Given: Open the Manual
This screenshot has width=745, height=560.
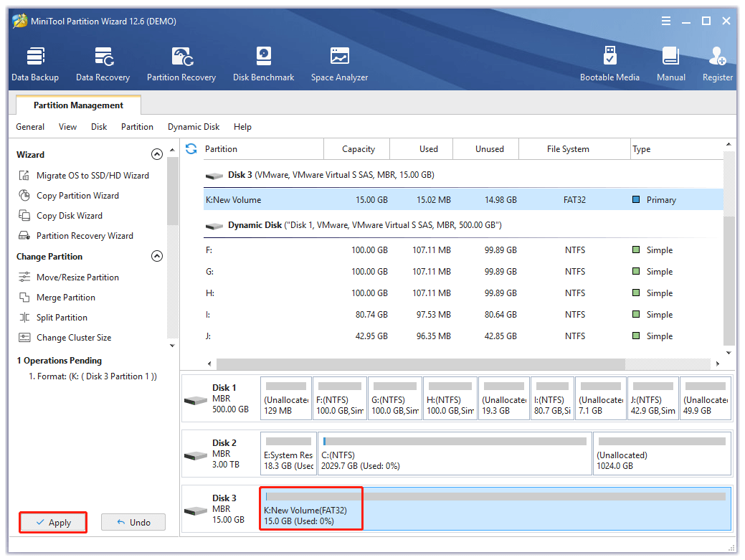Looking at the screenshot, I should 671,64.
